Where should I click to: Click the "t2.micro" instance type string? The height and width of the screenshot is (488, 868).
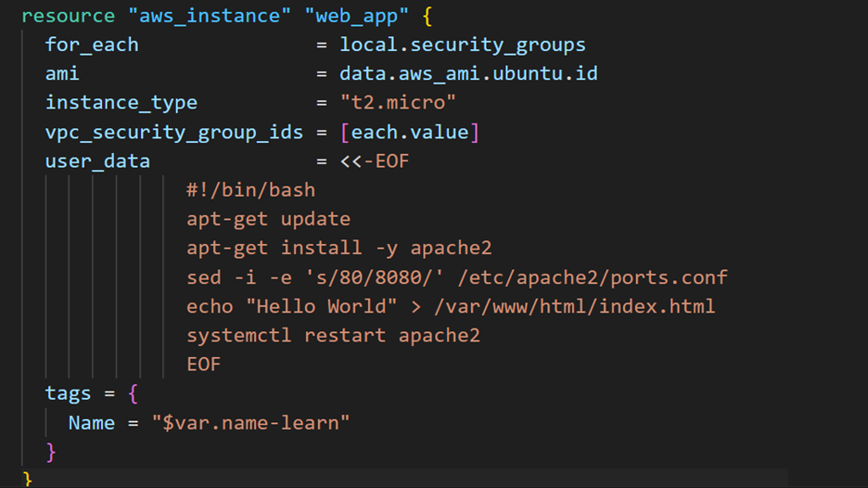(x=398, y=102)
